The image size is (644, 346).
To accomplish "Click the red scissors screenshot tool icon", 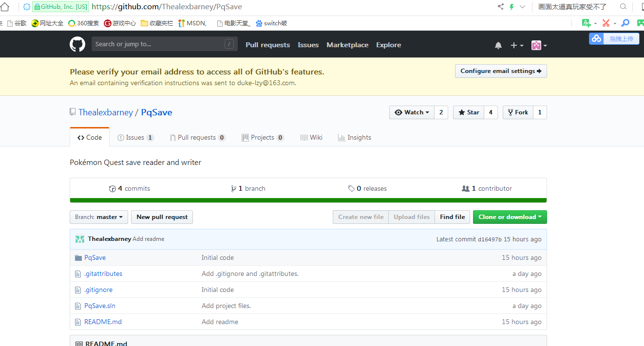I will click(x=606, y=23).
